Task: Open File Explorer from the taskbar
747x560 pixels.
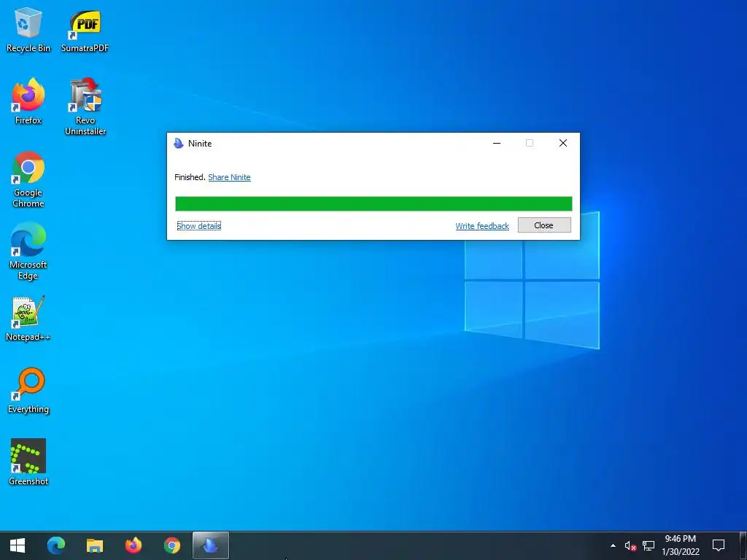Action: point(95,545)
